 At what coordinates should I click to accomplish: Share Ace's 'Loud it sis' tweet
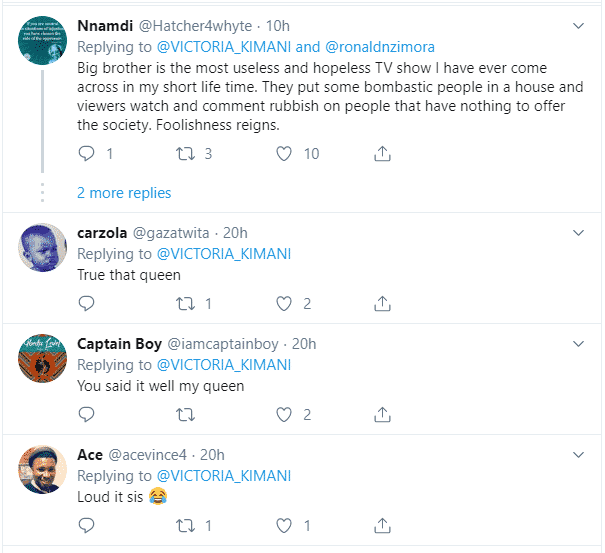382,525
